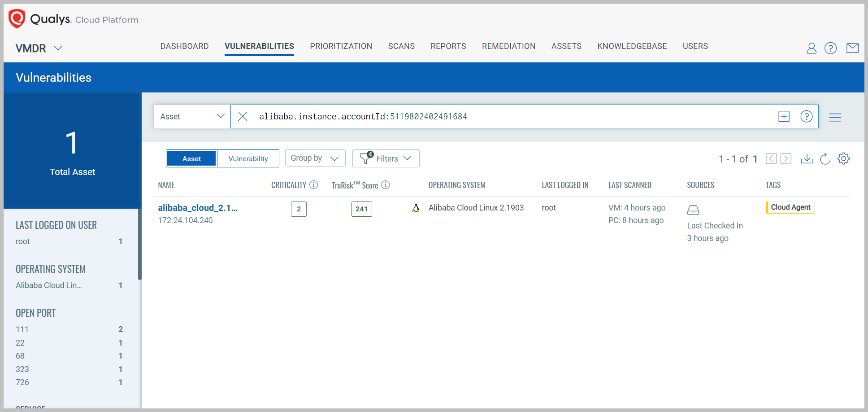Open the user profile icon
This screenshot has width=868, height=412.
(811, 48)
